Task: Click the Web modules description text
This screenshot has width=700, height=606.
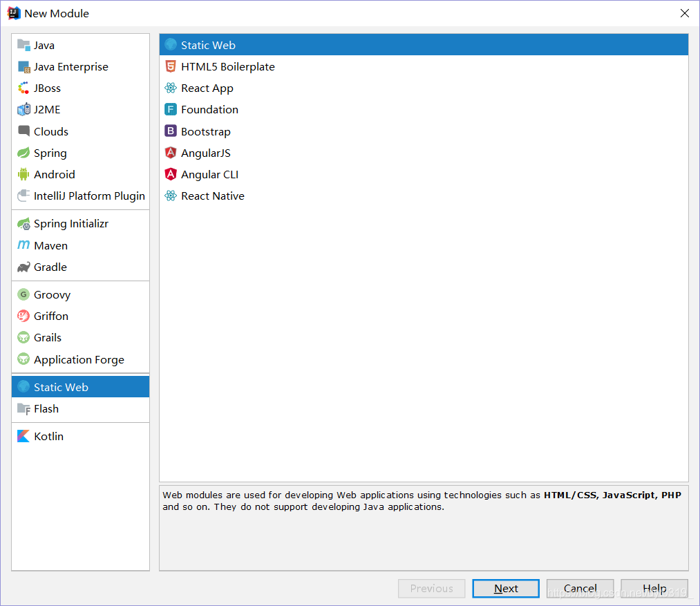Action: point(422,501)
